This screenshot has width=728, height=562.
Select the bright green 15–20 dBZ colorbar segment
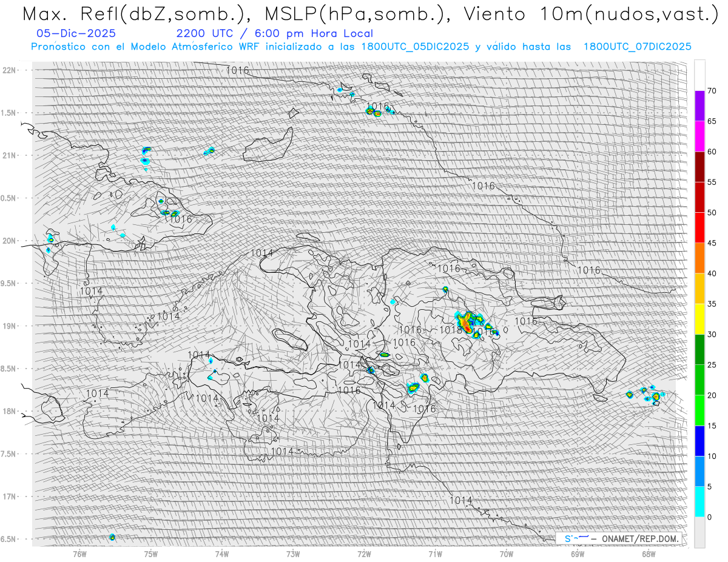[x=699, y=410]
